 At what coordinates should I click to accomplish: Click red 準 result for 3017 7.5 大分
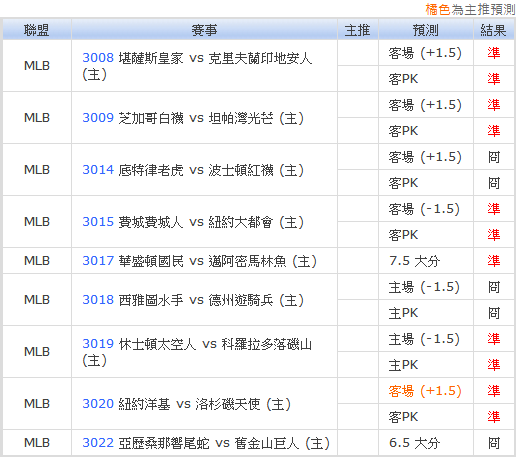[494, 261]
